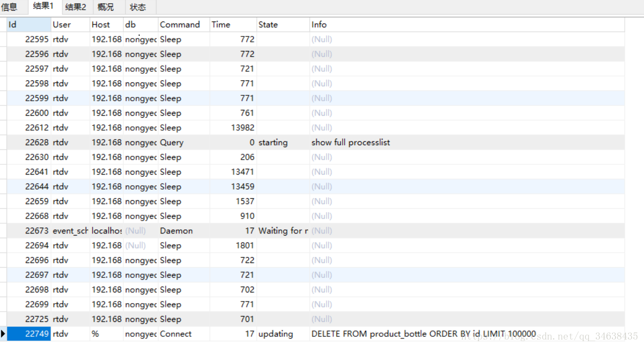644x347 pixels.
Task: Select Id cell 22696
Action: (29, 260)
